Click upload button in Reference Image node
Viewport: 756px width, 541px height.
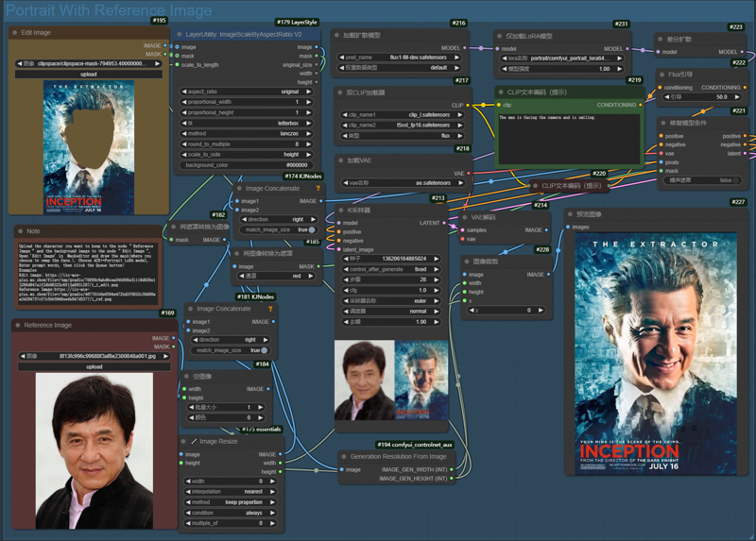pos(94,366)
